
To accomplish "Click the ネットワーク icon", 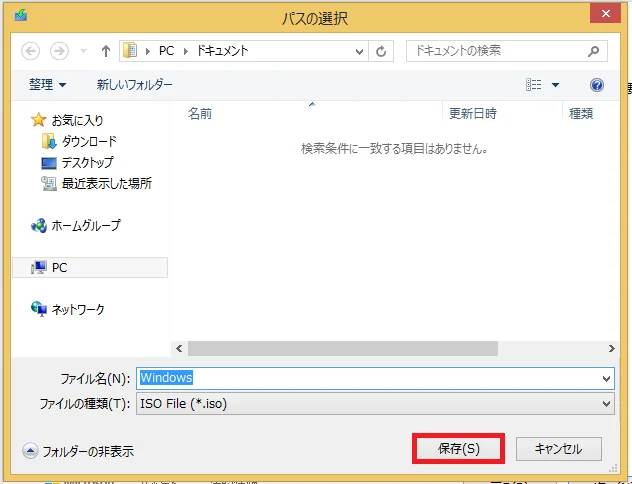I will click(x=39, y=309).
